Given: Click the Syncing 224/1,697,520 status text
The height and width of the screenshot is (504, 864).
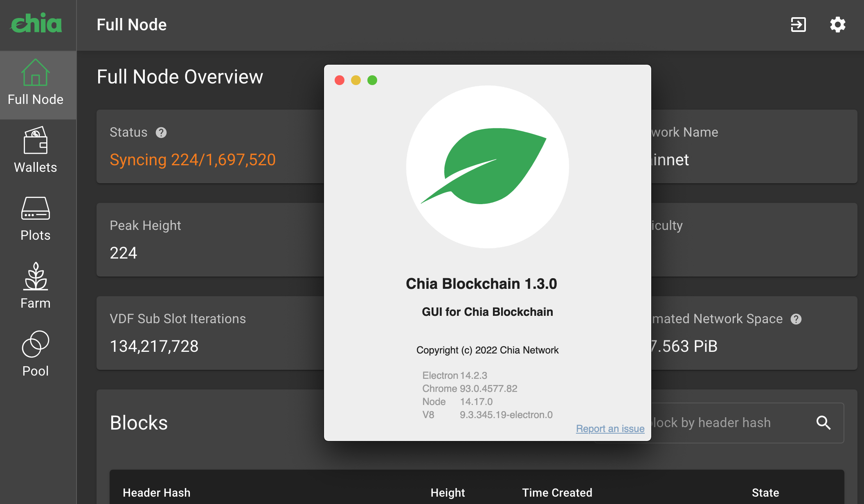Looking at the screenshot, I should (193, 160).
